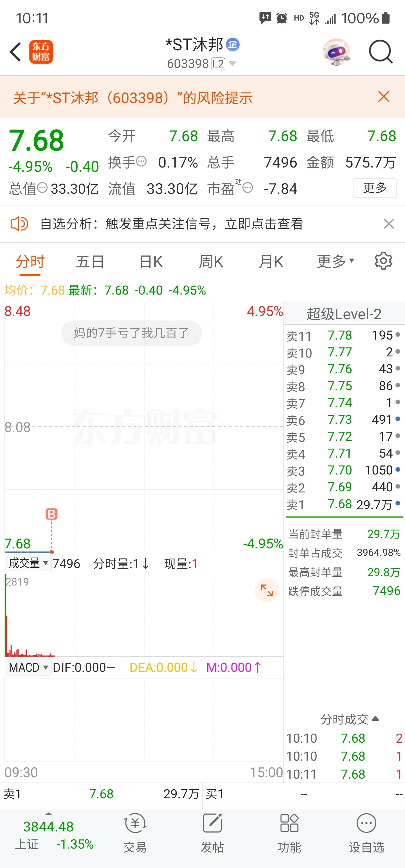
Task: Tap the 总值 info bubble icon
Action: tap(42, 187)
